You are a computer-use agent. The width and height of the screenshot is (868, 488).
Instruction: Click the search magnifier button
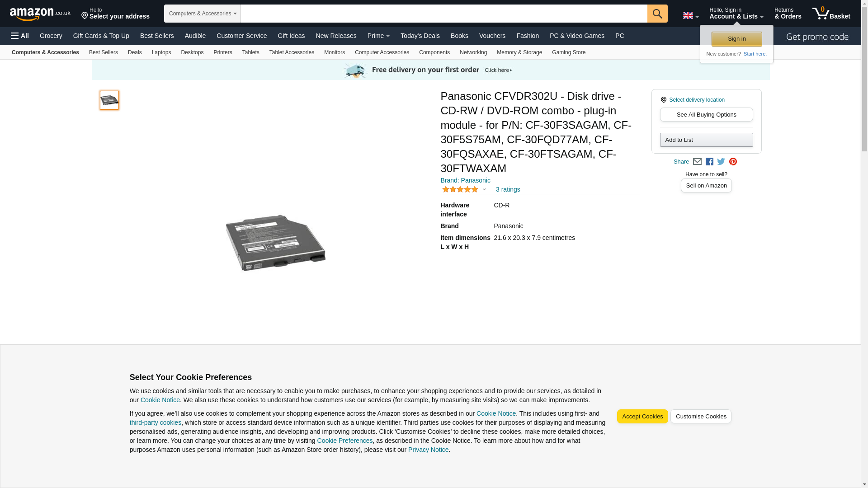(x=657, y=14)
